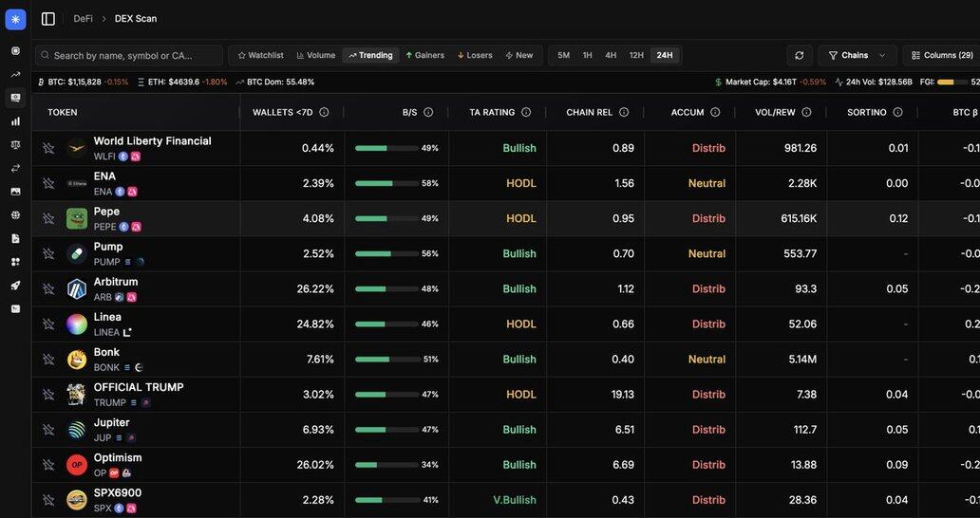
Task: Open the balance scales sidebar icon
Action: click(x=15, y=145)
